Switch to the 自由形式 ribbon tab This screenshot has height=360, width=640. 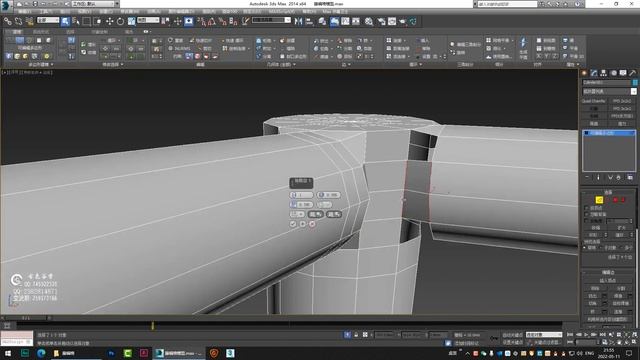tap(41, 31)
